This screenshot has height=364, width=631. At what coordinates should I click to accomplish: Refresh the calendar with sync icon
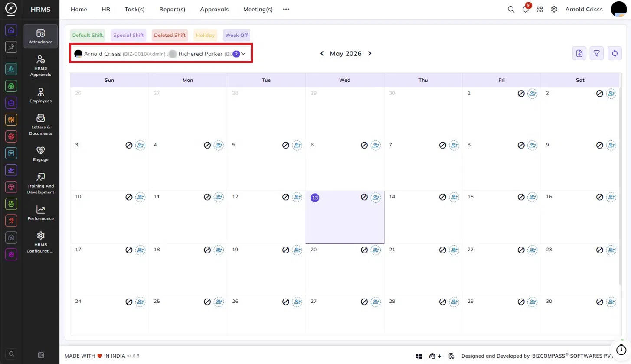615,53
